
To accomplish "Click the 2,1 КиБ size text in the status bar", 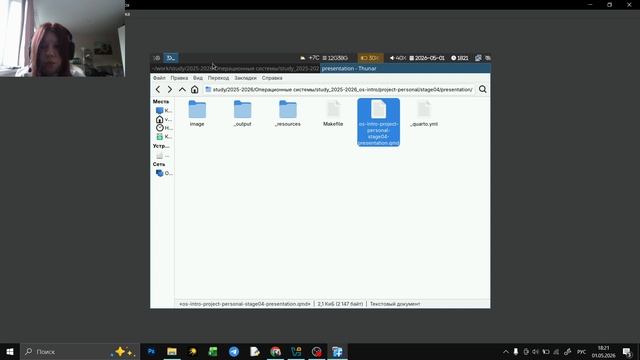I will click(x=340, y=304).
